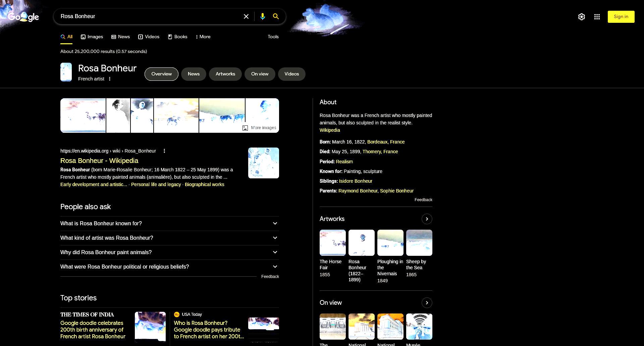Switch to the Images tab

point(92,37)
